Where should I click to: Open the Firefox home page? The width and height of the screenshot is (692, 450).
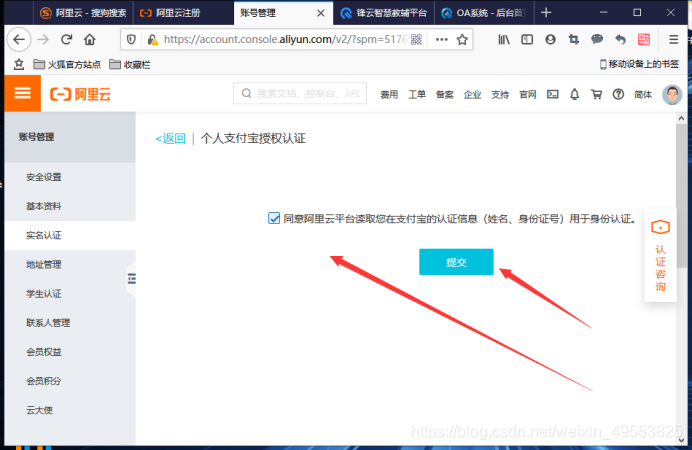pos(90,40)
